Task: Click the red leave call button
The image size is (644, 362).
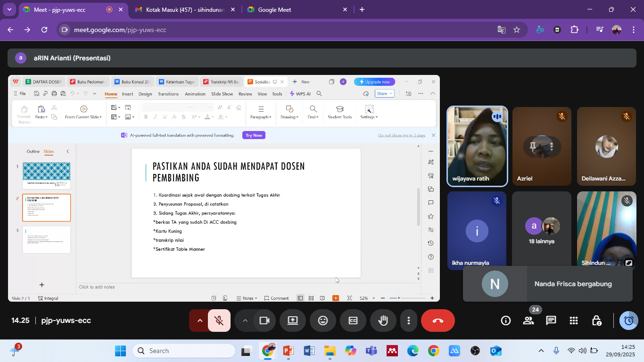Action: 438,321
